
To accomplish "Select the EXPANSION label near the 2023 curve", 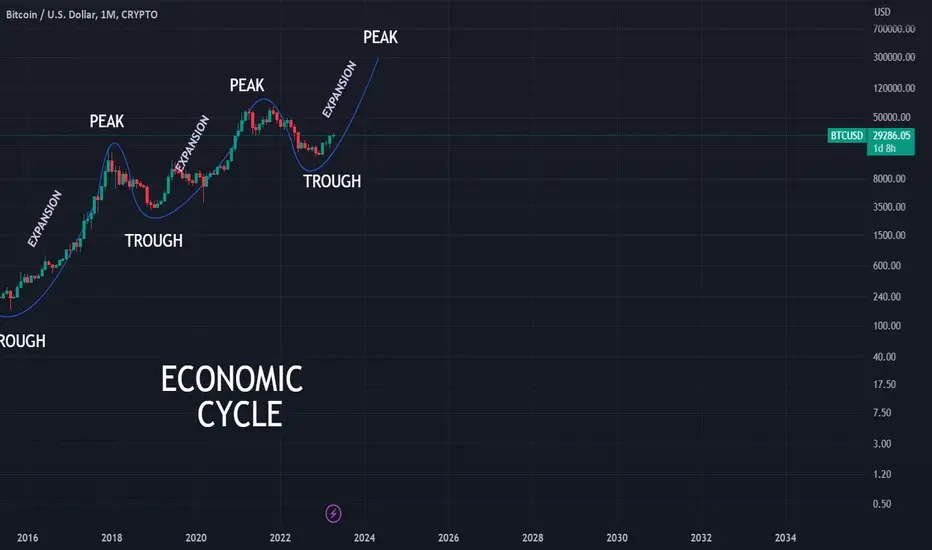I will tap(339, 89).
